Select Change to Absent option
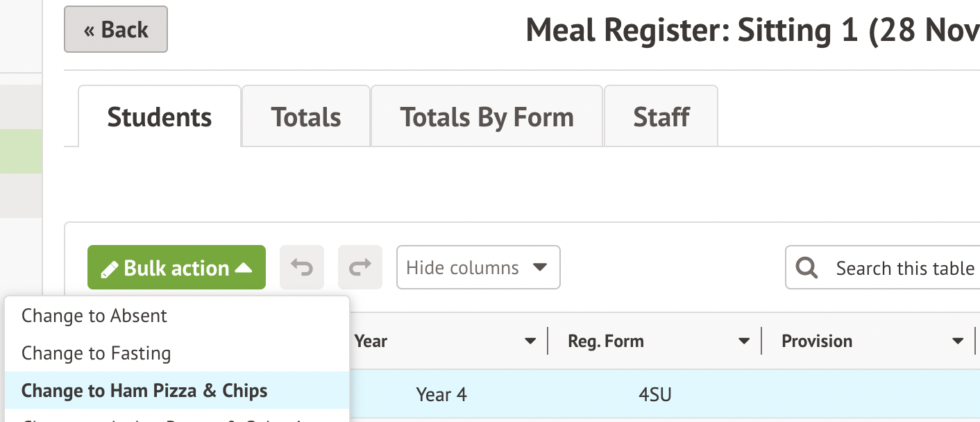 [94, 316]
